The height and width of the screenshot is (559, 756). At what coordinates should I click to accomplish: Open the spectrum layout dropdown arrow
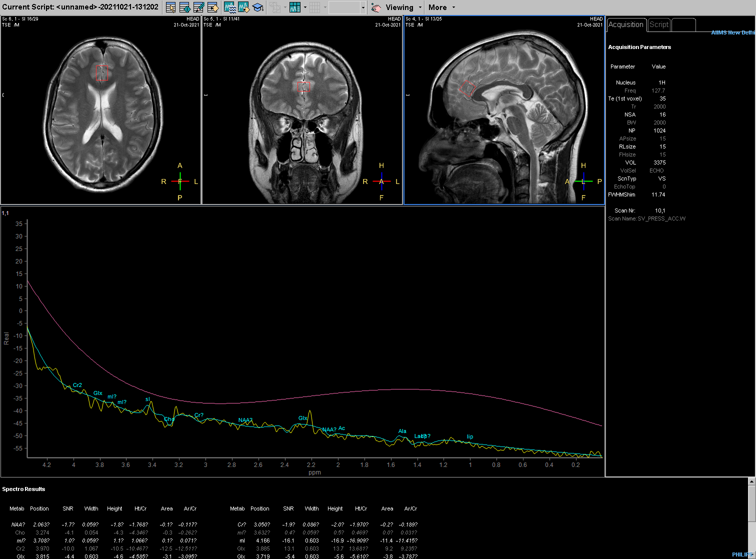point(304,7)
